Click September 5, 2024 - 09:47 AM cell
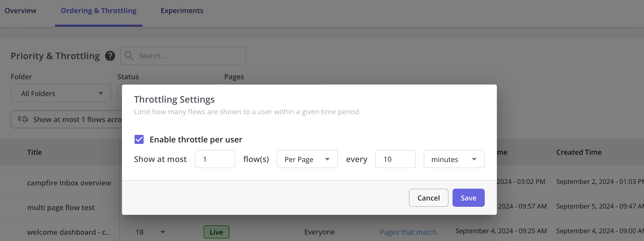The image size is (644, 241). pos(600,206)
